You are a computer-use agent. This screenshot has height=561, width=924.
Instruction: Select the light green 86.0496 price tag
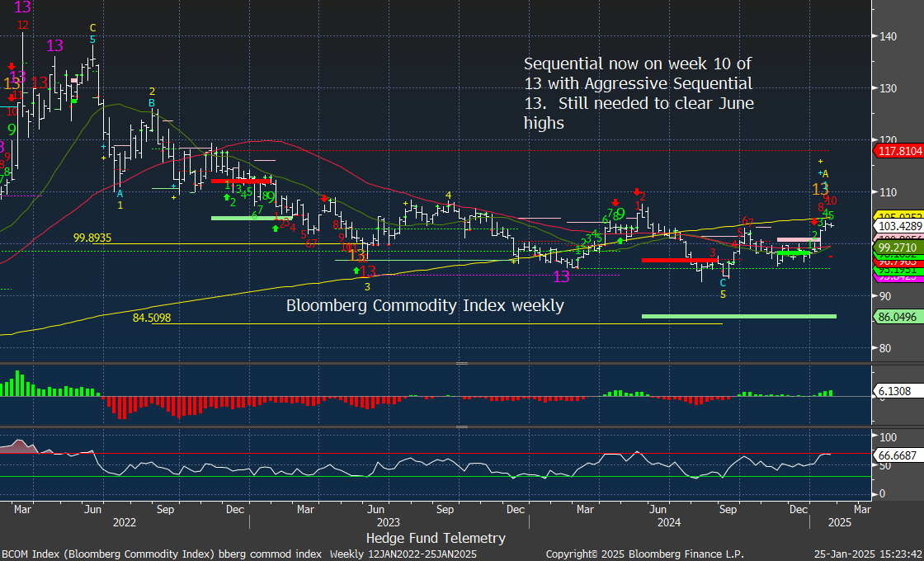click(898, 317)
